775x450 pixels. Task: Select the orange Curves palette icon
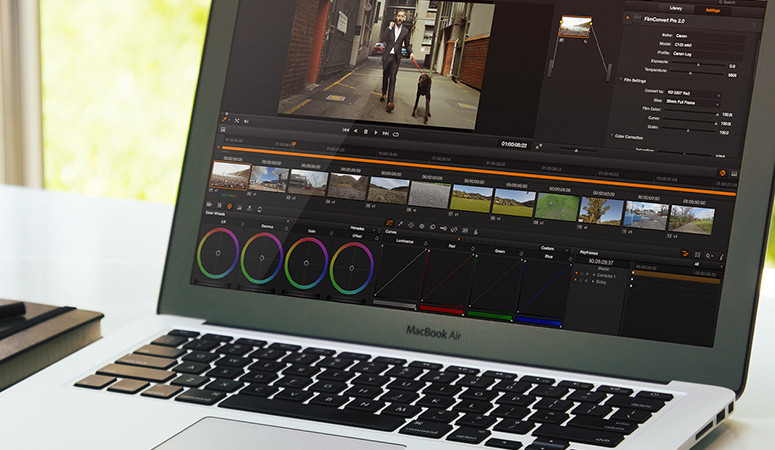click(389, 223)
